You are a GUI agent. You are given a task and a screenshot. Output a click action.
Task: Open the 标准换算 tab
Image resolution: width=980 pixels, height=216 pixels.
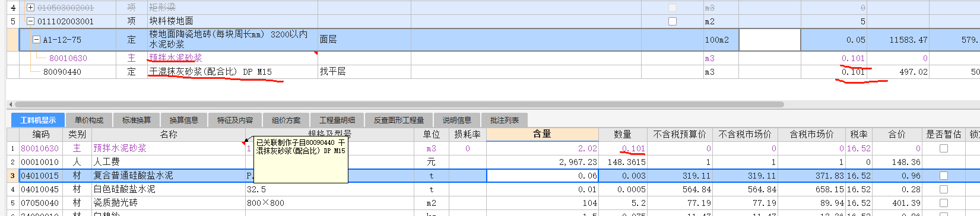(x=137, y=120)
